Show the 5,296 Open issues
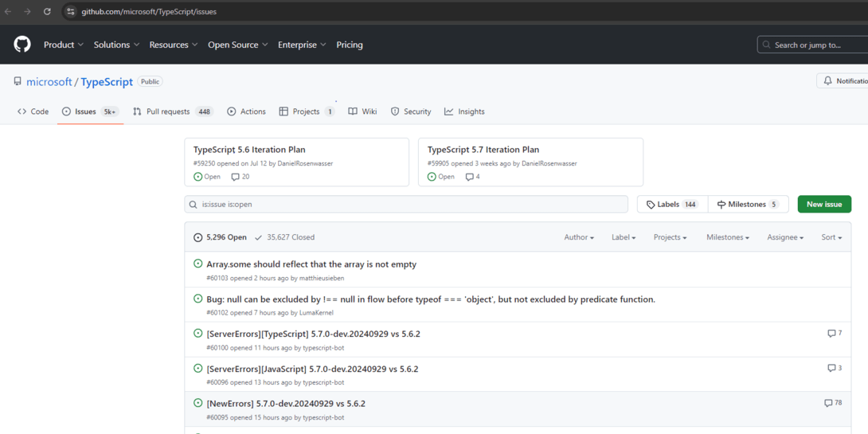 pos(221,237)
